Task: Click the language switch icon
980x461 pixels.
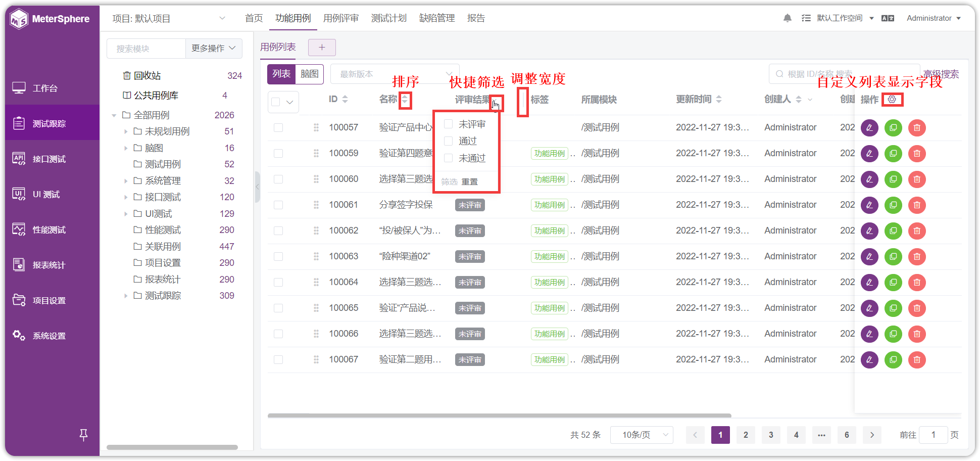Action: [x=888, y=18]
